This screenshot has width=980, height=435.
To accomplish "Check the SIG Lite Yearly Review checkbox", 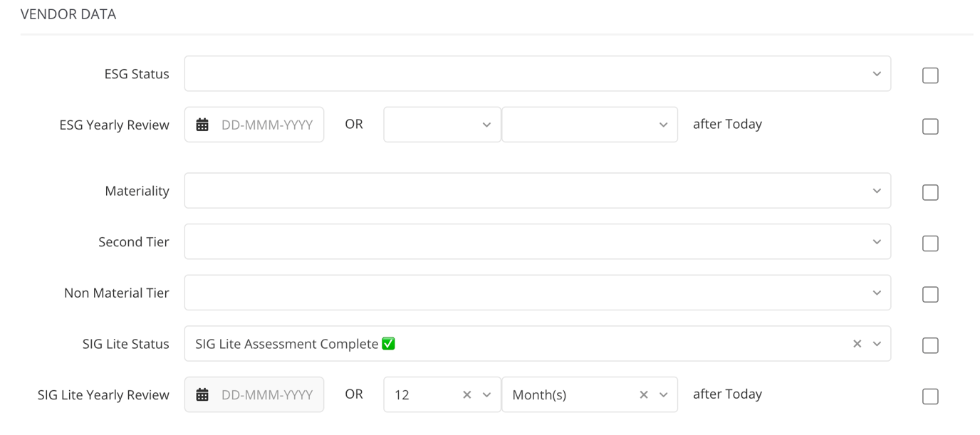I will [x=930, y=396].
